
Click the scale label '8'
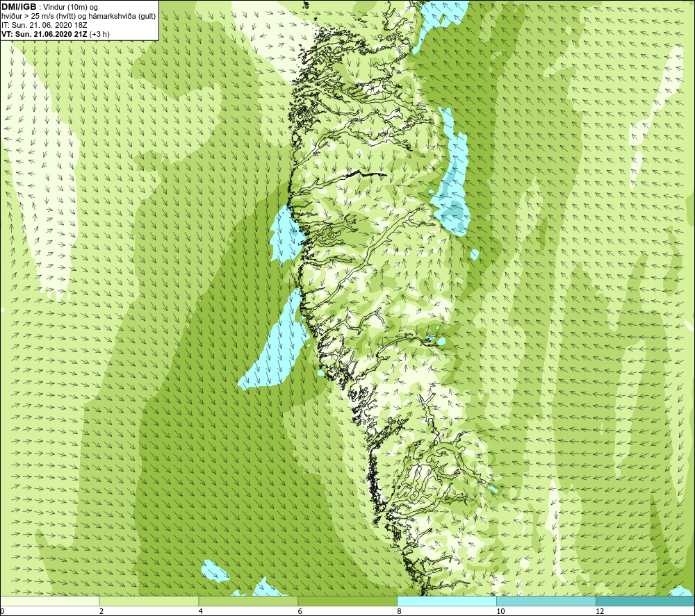[x=400, y=612]
